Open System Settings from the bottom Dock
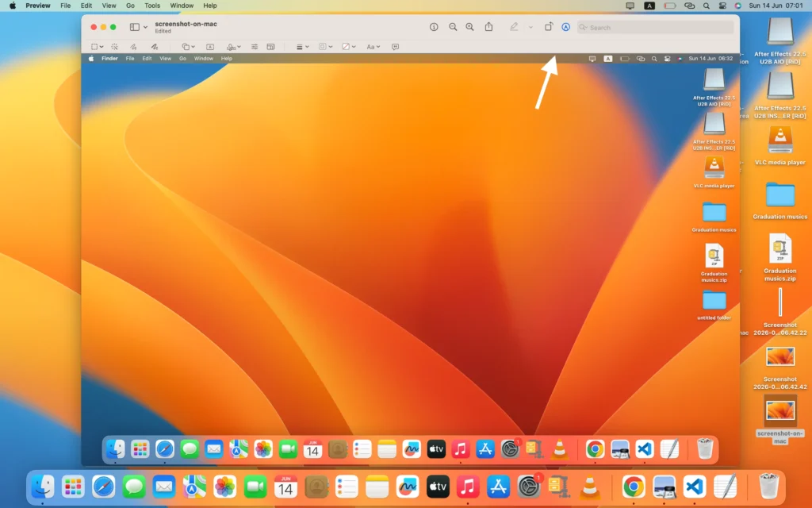Viewport: 812px width, 508px height. tap(529, 487)
